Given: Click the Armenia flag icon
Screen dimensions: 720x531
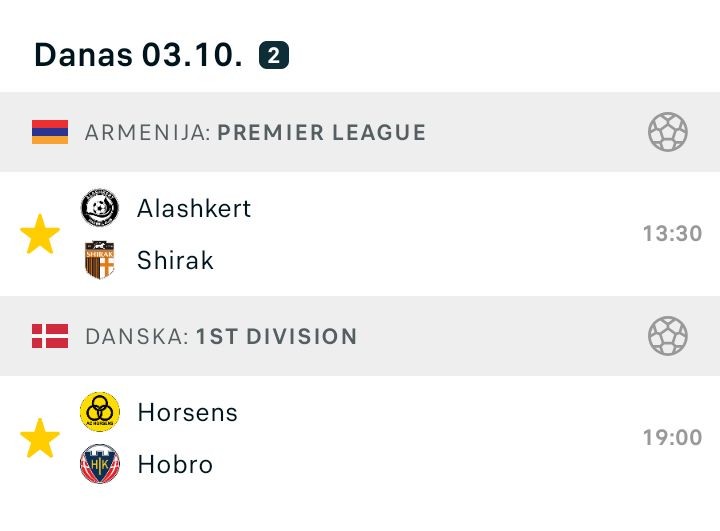Looking at the screenshot, I should 50,132.
